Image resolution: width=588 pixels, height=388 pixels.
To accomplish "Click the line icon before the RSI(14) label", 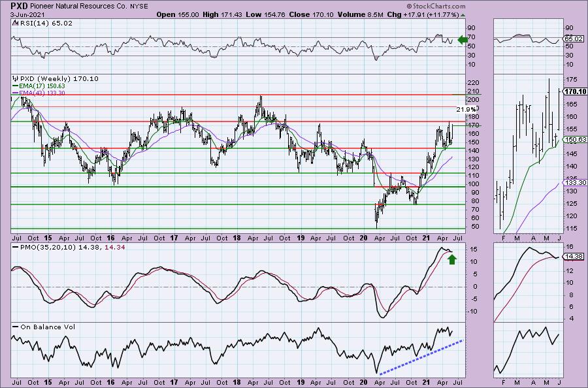I will click(x=15, y=23).
